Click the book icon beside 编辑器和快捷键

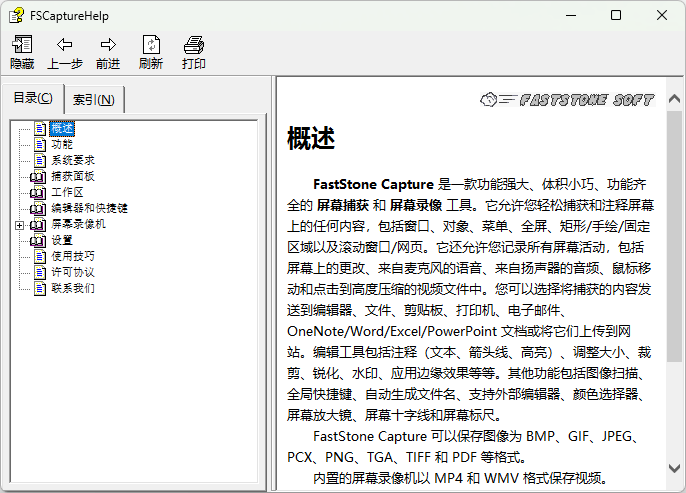coord(38,209)
